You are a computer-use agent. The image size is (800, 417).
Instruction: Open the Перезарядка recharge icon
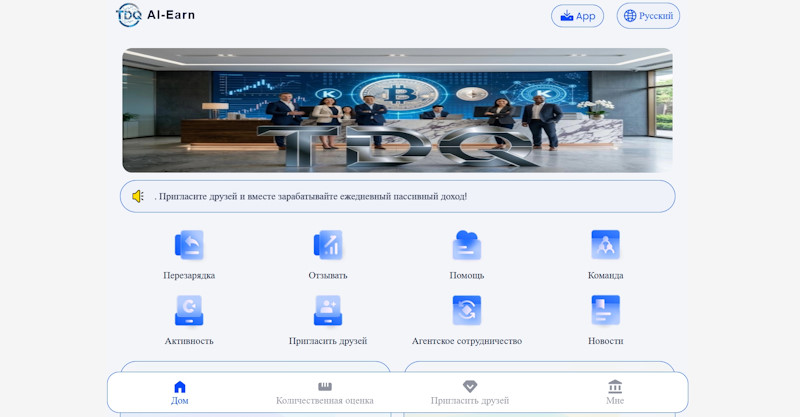pyautogui.click(x=189, y=245)
